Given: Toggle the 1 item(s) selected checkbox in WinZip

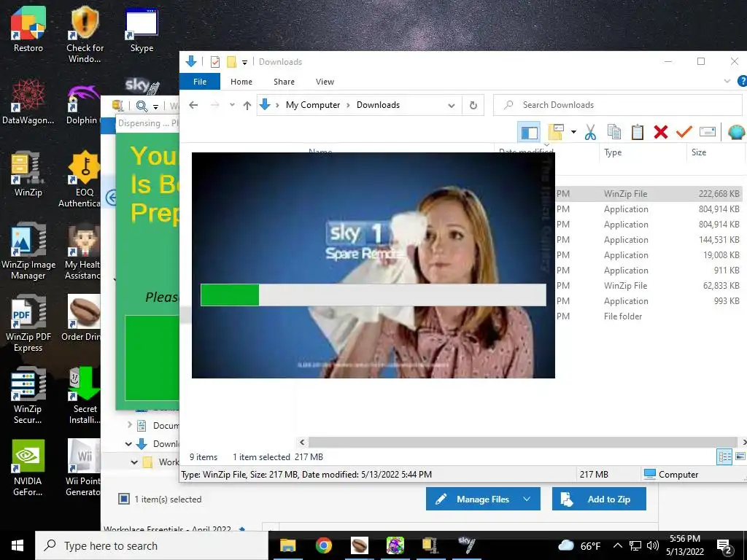Looking at the screenshot, I should 124,499.
